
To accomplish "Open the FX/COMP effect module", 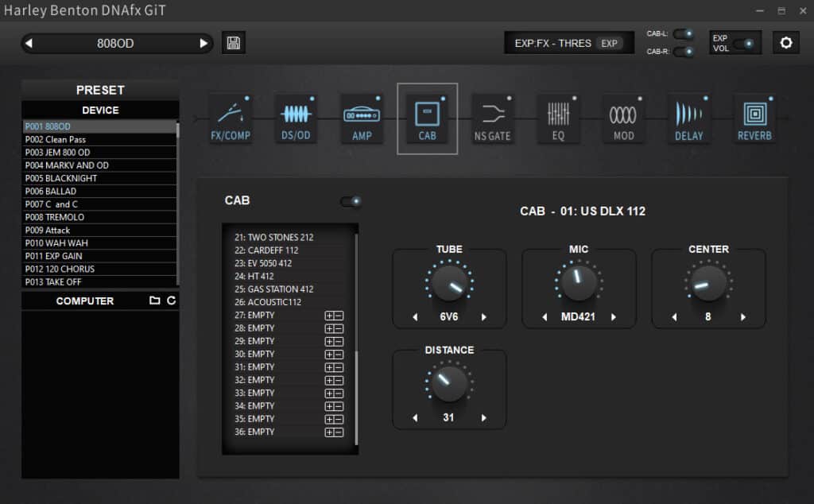I will [231, 119].
